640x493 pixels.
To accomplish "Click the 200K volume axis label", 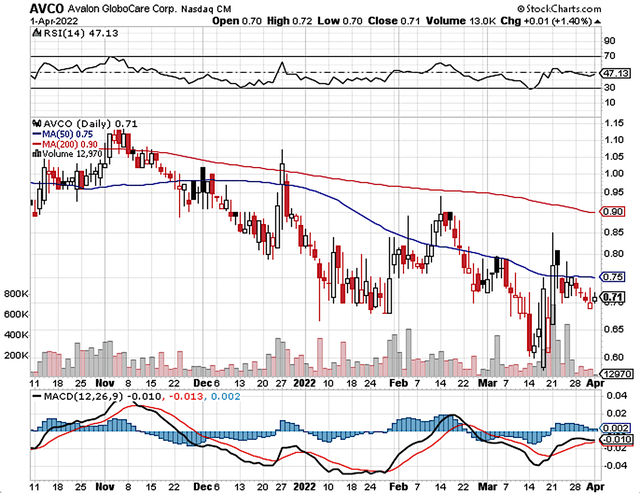I will click(x=16, y=355).
